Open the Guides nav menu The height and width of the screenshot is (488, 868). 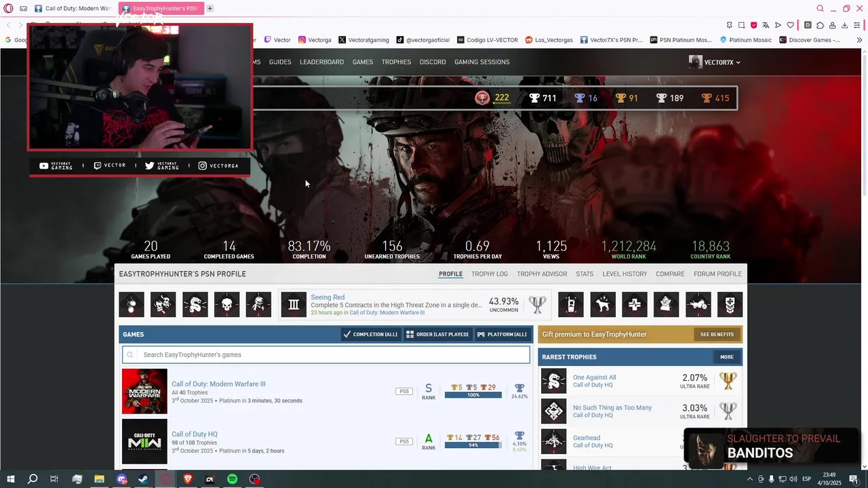point(280,62)
